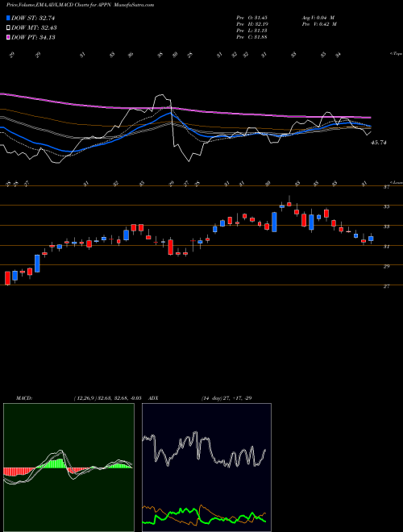403x532 pixels.
Task: Click the 37 price axis label
Action: click(x=386, y=187)
